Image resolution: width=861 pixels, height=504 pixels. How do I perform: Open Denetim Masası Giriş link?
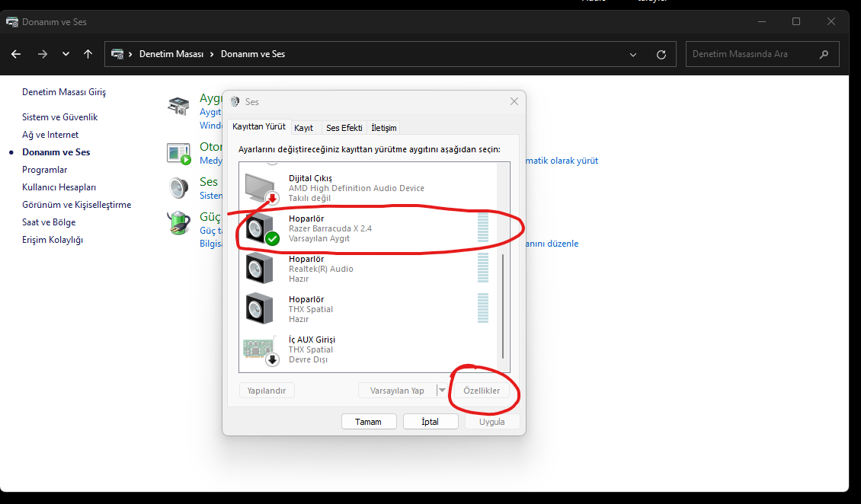tap(64, 92)
